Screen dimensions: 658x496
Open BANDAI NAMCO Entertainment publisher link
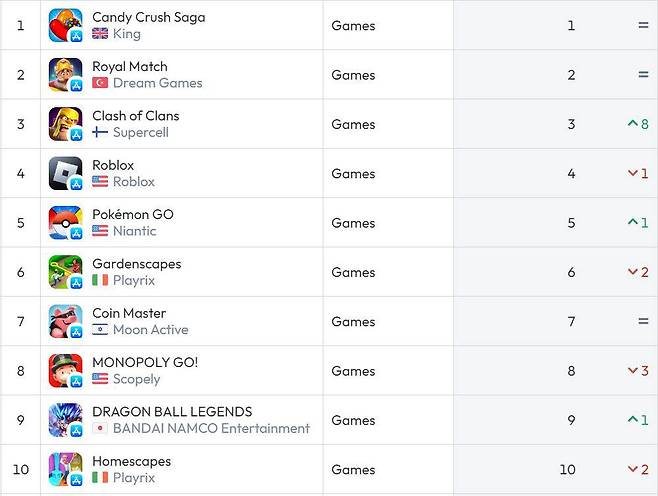tap(211, 428)
